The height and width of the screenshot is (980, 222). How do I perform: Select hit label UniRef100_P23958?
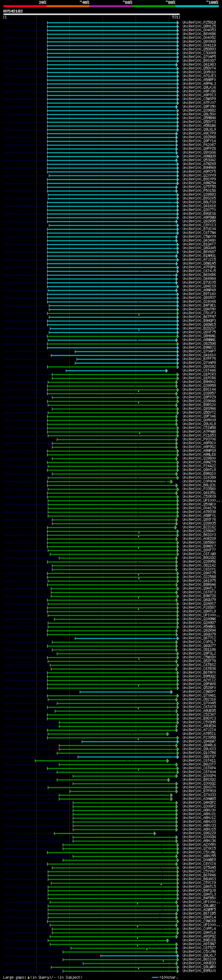199,738
